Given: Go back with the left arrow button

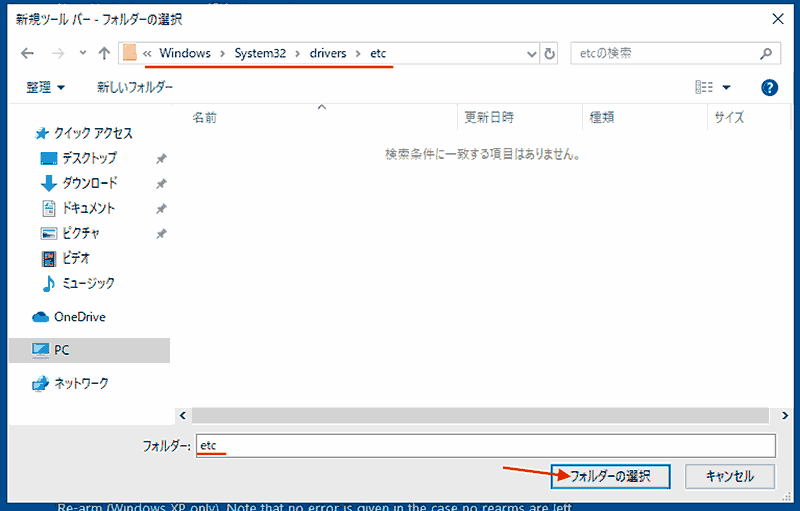Looking at the screenshot, I should 27,53.
